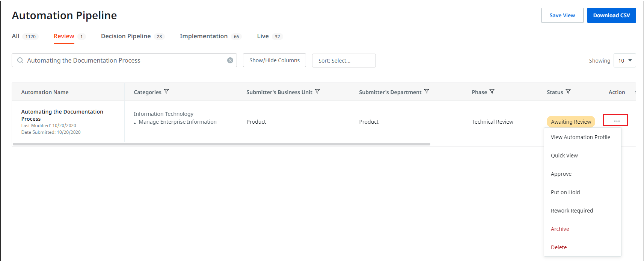Click the Automation Pipeline page title

coord(64,15)
